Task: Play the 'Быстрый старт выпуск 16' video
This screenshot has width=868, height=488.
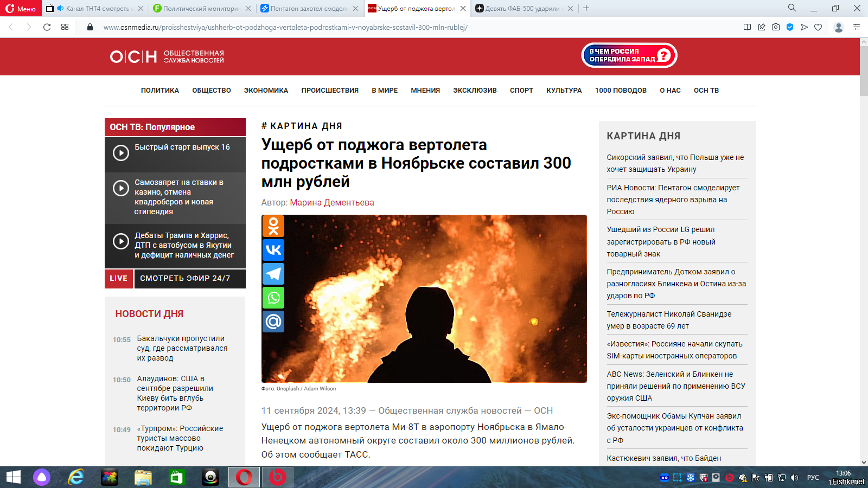Action: [x=121, y=153]
